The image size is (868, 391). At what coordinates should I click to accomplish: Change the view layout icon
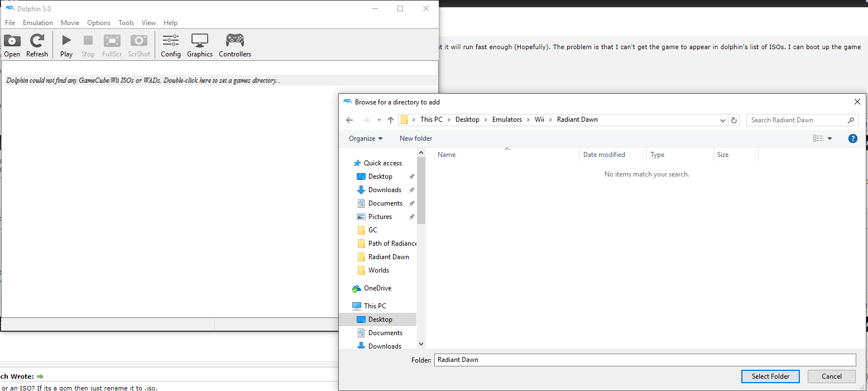818,139
